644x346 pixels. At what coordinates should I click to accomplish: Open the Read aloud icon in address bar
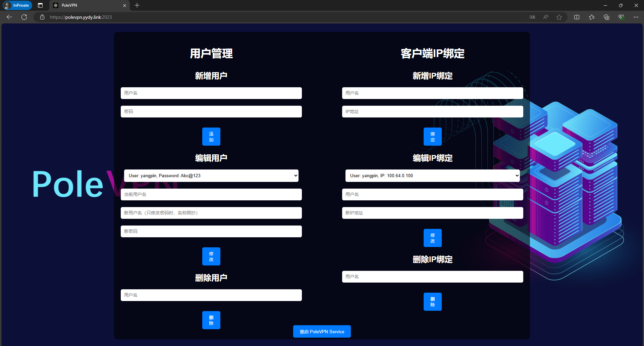pyautogui.click(x=546, y=17)
